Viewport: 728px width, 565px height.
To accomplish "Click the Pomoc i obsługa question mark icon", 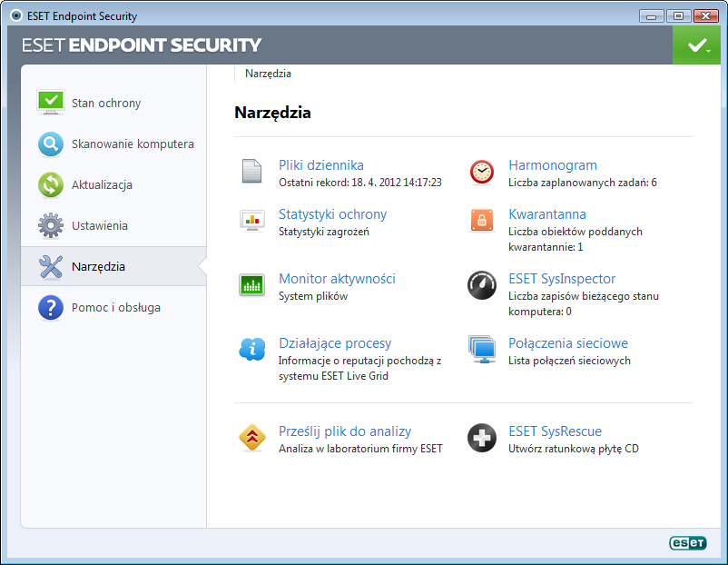I will point(51,308).
